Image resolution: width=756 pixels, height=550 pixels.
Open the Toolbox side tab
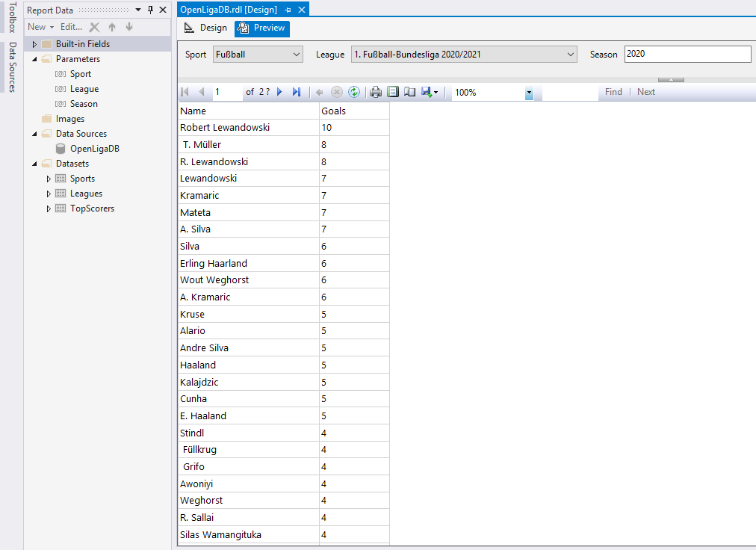click(x=11, y=18)
